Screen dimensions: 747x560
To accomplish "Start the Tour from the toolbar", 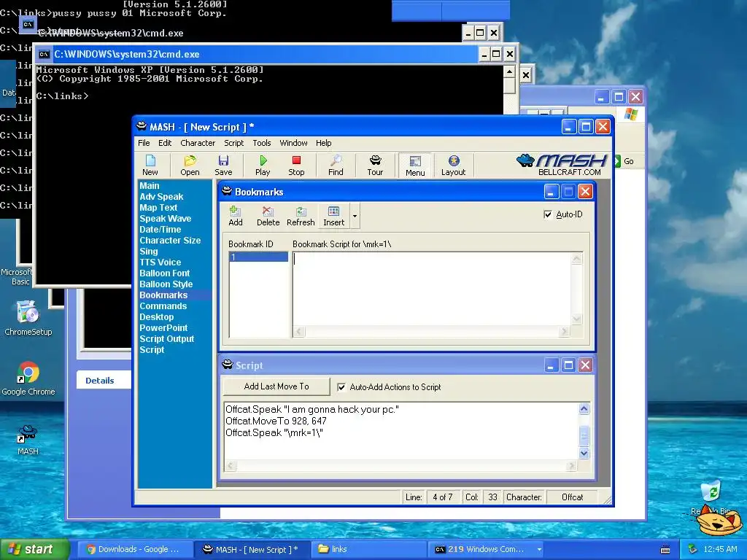I will pos(375,166).
